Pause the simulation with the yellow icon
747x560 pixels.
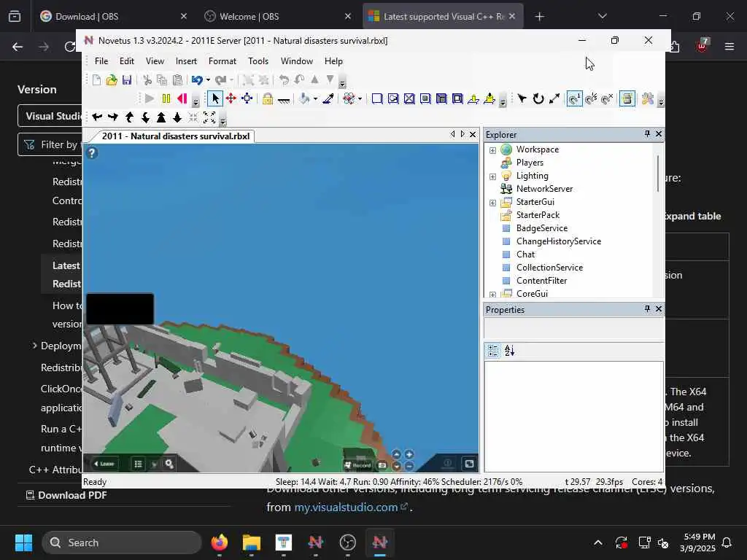[x=166, y=98]
